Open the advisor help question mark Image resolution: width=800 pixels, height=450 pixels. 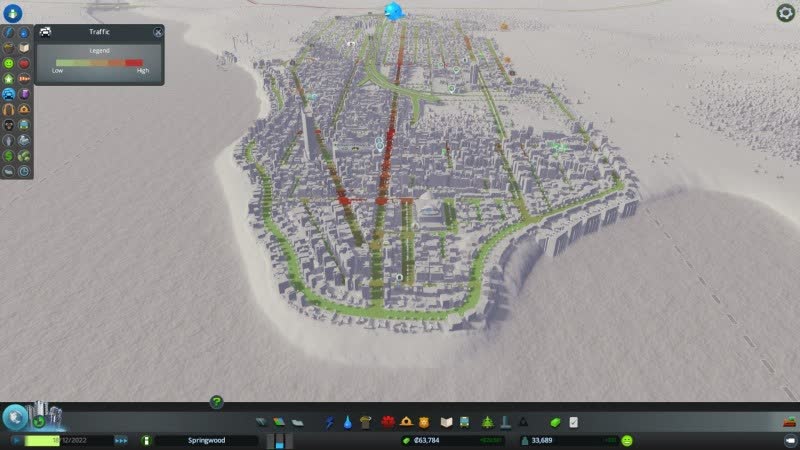point(216,402)
